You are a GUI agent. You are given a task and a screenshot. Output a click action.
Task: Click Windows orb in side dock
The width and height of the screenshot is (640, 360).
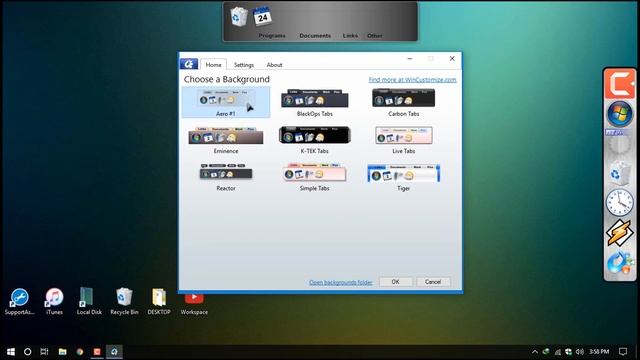click(620, 114)
